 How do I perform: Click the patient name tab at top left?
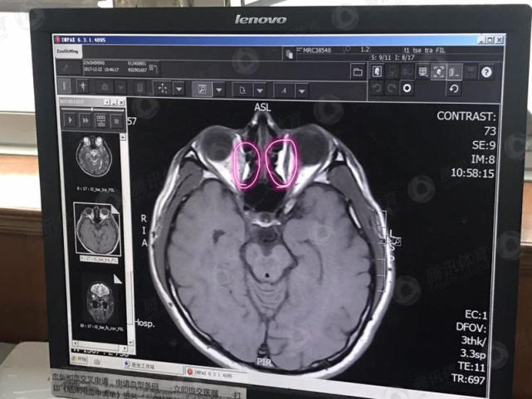68,51
